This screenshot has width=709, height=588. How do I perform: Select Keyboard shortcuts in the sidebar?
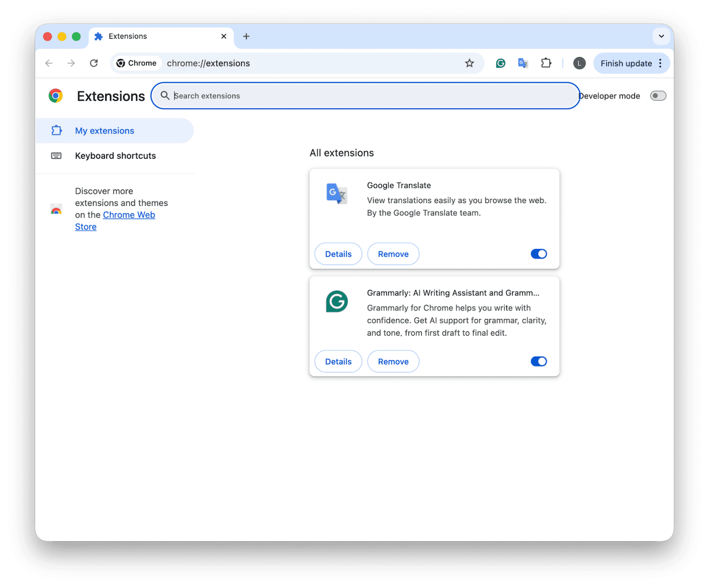115,156
